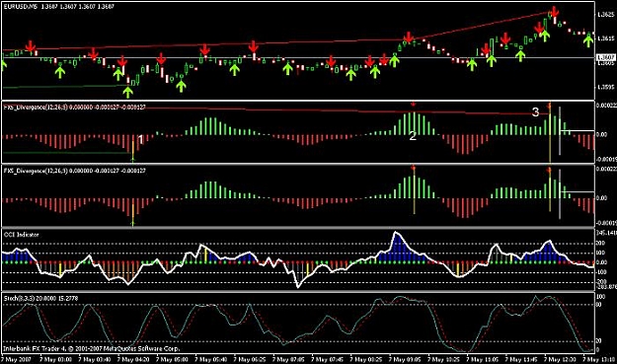Image resolution: width=617 pixels, height=364 pixels.
Task: Click the 7 May 05:00 time label
Action: 172,359
